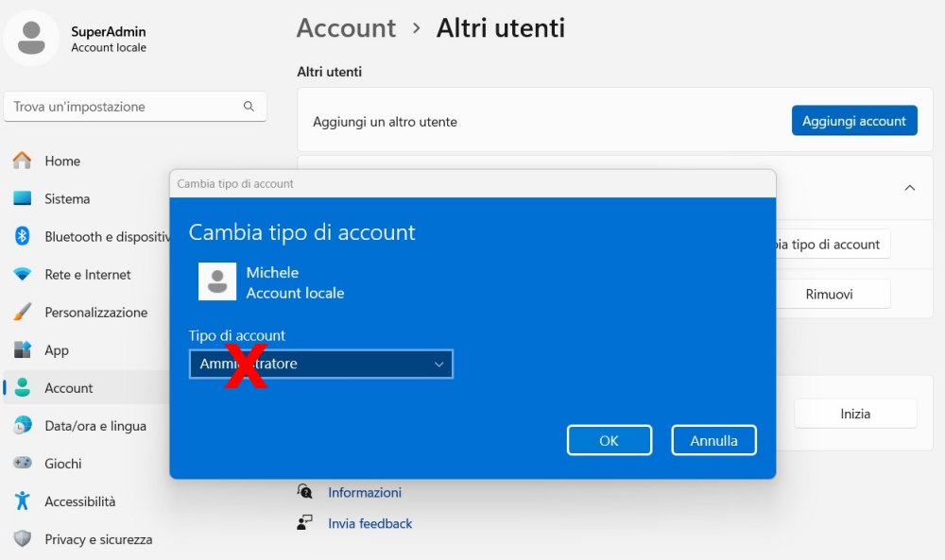Select the Sistema sidebar icon
The image size is (945, 560).
pos(22,198)
